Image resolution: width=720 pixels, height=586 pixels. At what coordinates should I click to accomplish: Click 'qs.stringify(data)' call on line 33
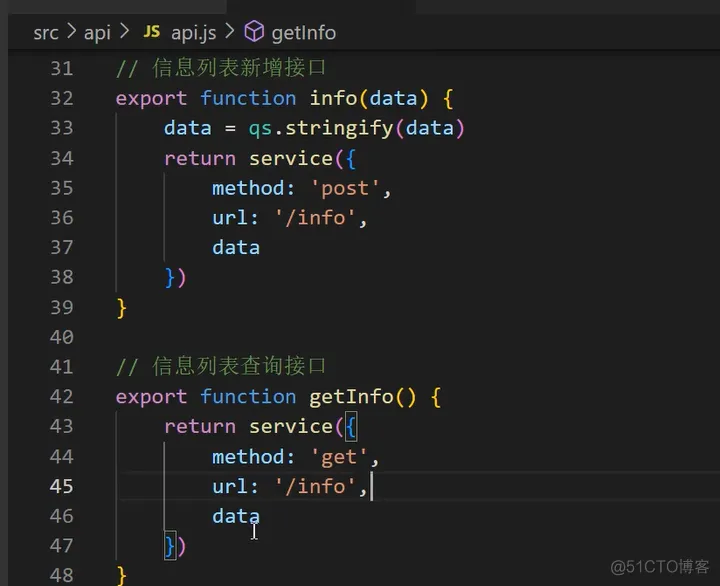point(357,128)
